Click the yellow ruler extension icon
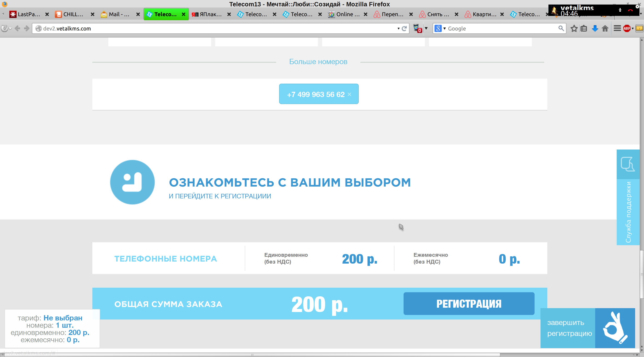The width and height of the screenshot is (644, 357). [639, 28]
